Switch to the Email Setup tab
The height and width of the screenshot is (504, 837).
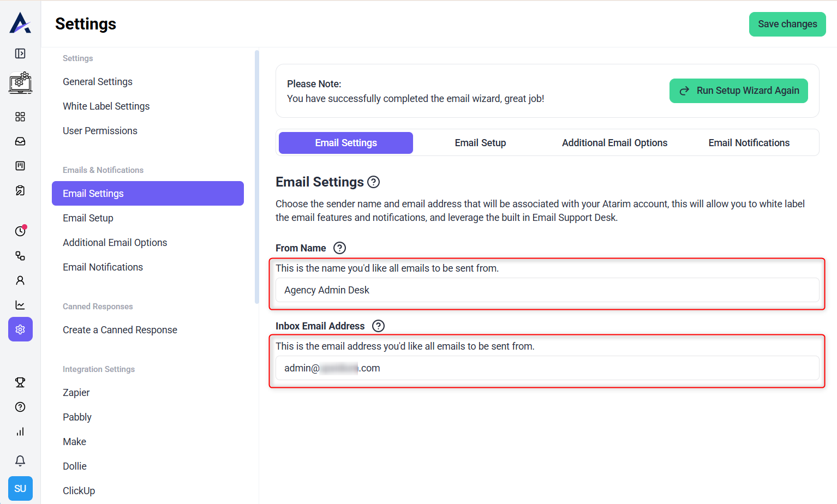[480, 143]
